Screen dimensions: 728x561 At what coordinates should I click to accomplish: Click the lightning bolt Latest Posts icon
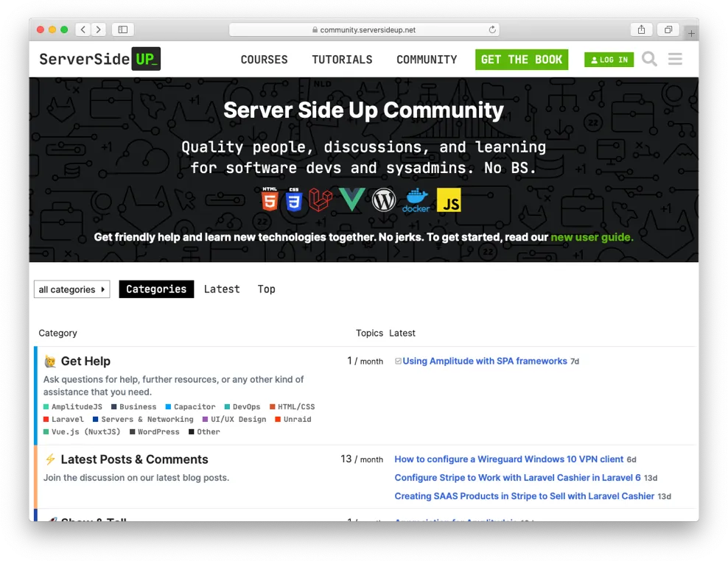(50, 459)
